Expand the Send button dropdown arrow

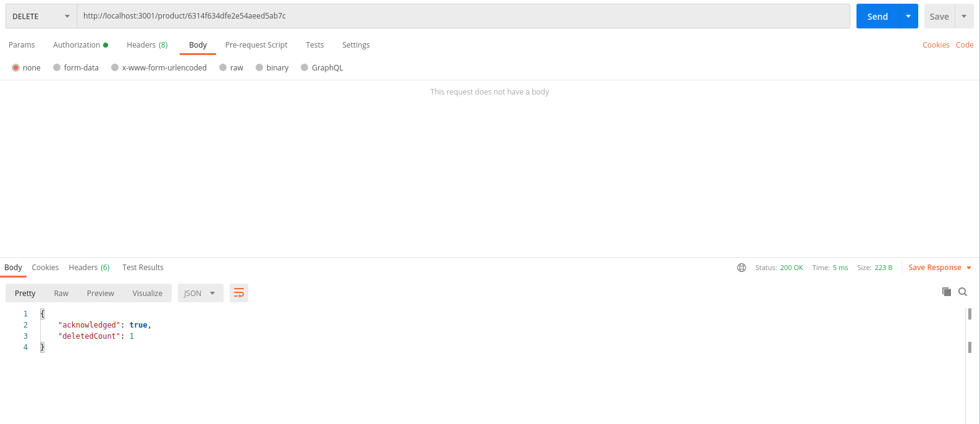908,16
